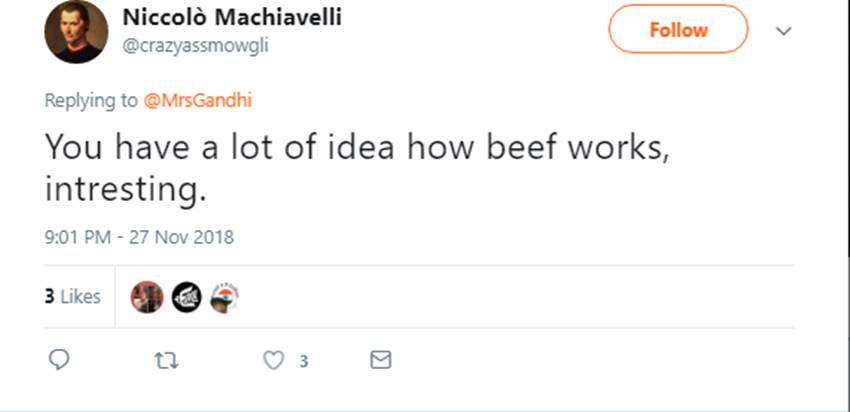Follow Niccolò Machiavelli
Screen dimensions: 850x412
(678, 30)
